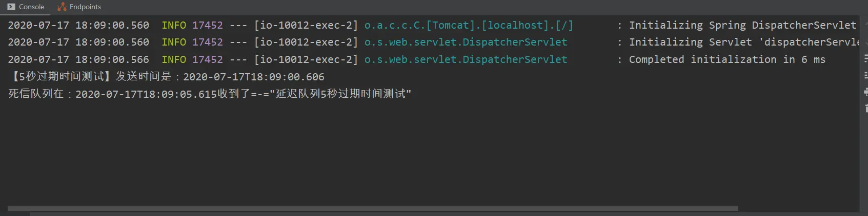Click the horizontal scrollbar thumb
Screen dimensions: 868x216
tap(373, 208)
